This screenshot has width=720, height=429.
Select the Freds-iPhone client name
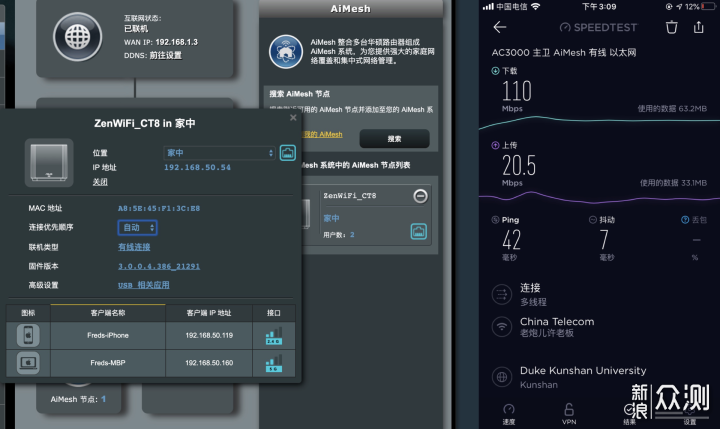tap(108, 335)
